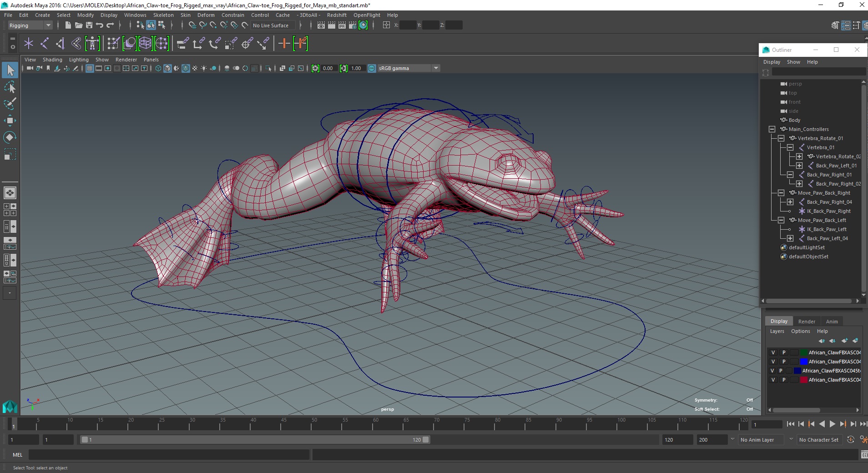Switch to the Anim layer tab
The height and width of the screenshot is (473, 868).
[832, 322]
